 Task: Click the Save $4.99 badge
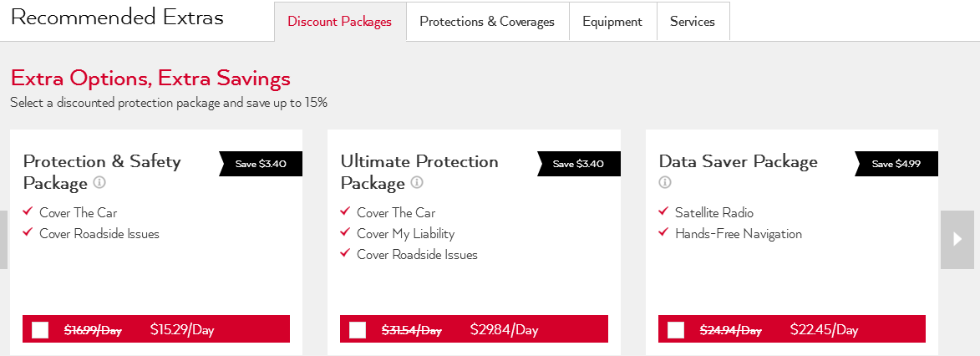tap(896, 164)
